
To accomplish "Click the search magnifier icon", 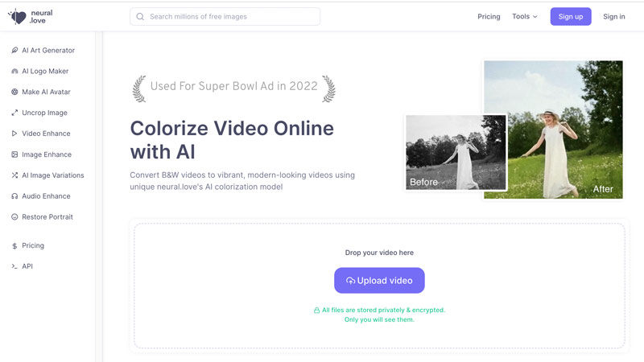I will pos(141,17).
